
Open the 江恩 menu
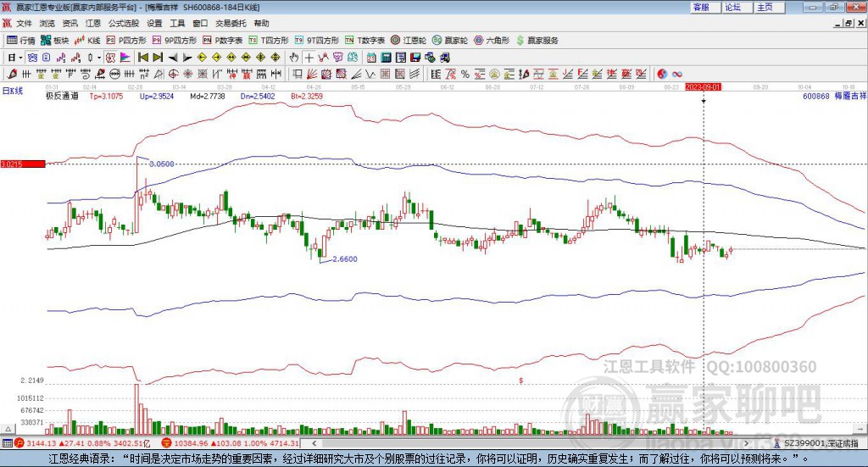point(93,23)
